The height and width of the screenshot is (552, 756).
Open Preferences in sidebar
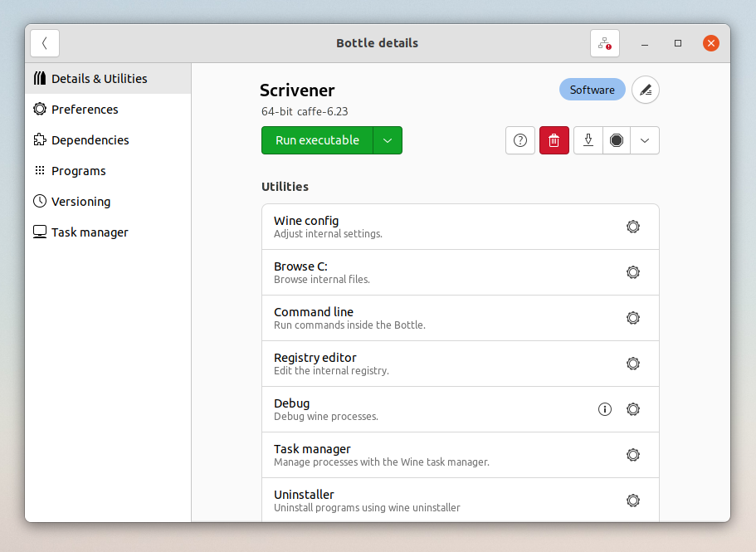(x=108, y=110)
